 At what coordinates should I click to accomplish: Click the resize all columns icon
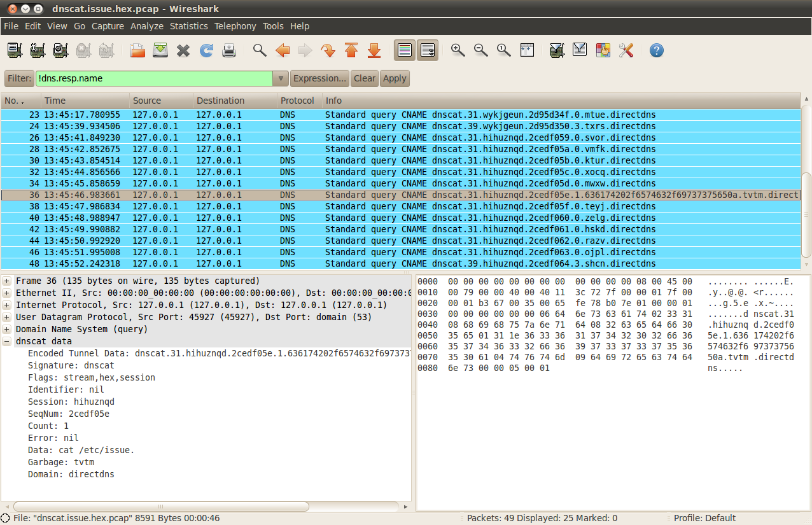click(527, 50)
